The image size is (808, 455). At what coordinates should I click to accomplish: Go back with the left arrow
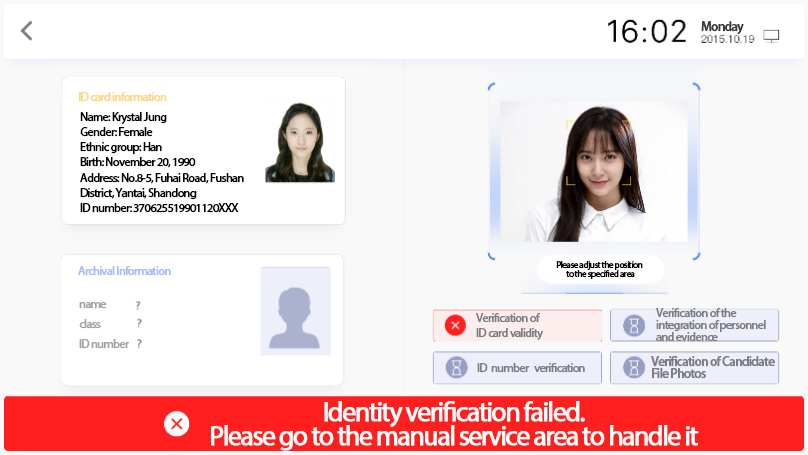pyautogui.click(x=27, y=31)
